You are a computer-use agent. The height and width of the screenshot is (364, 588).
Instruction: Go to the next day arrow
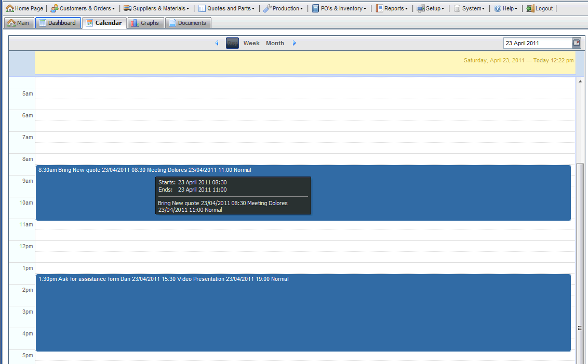295,43
